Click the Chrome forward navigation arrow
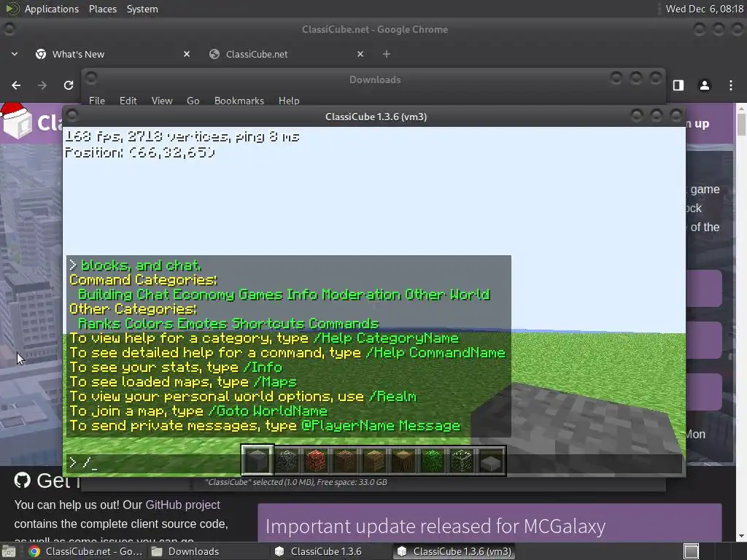This screenshot has width=747, height=560. pos(42,85)
